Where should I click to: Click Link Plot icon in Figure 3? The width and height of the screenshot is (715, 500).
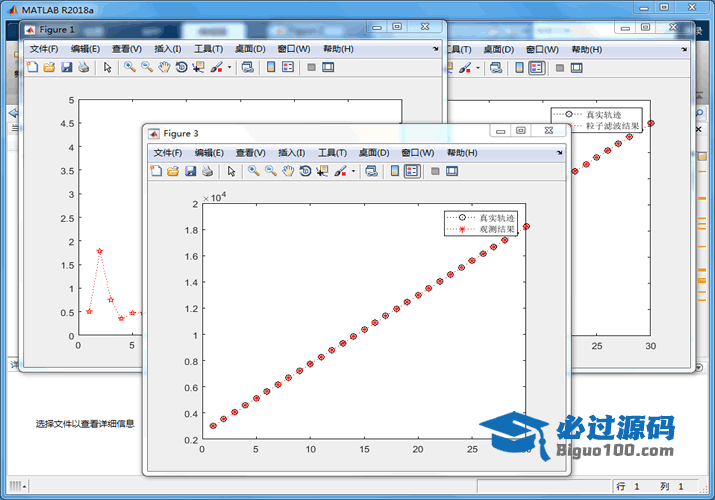372,171
